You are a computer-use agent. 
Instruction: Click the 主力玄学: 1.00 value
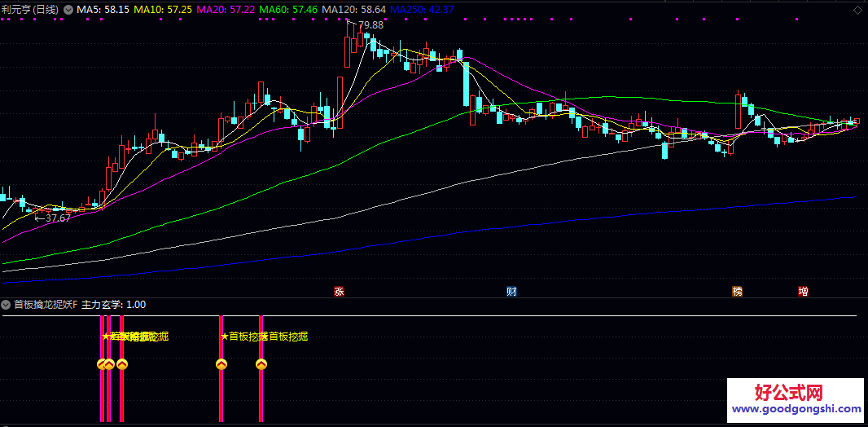114,304
